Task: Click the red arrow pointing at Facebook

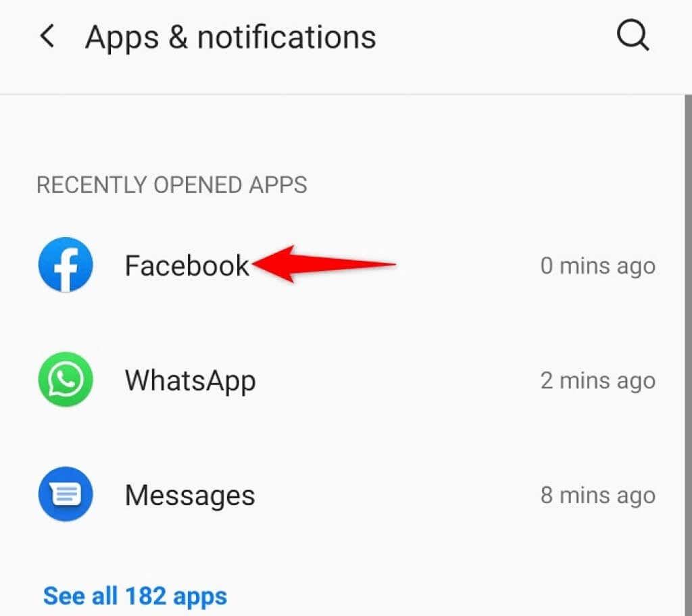Action: [x=324, y=264]
